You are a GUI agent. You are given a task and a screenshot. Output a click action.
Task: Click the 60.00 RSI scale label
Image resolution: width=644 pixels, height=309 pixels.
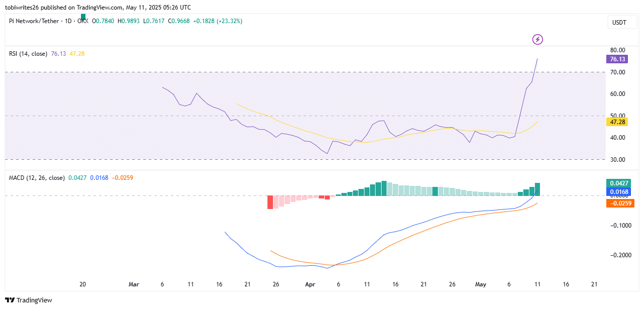click(617, 94)
